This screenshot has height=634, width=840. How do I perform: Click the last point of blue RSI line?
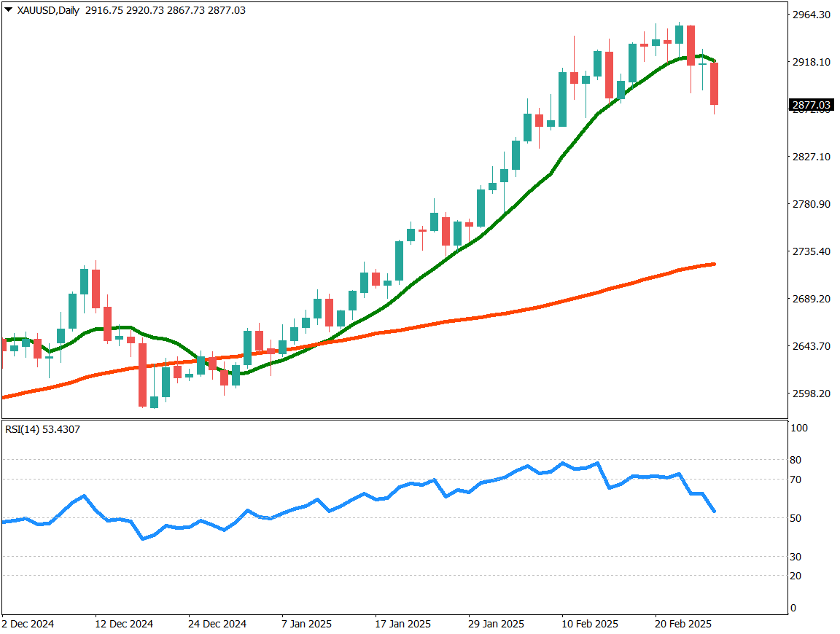[x=714, y=511]
